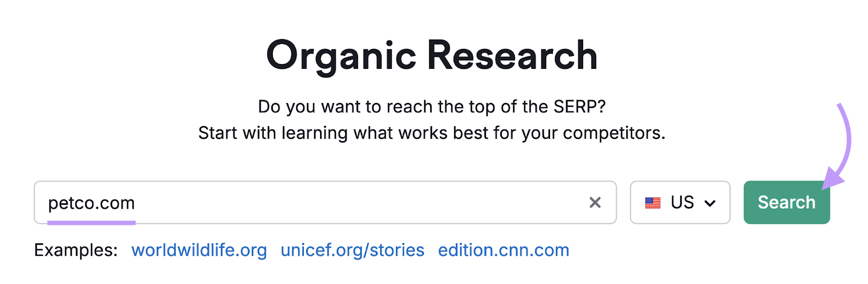This screenshot has width=868, height=284.
Task: Click the Organic Research heading
Action: point(432,56)
